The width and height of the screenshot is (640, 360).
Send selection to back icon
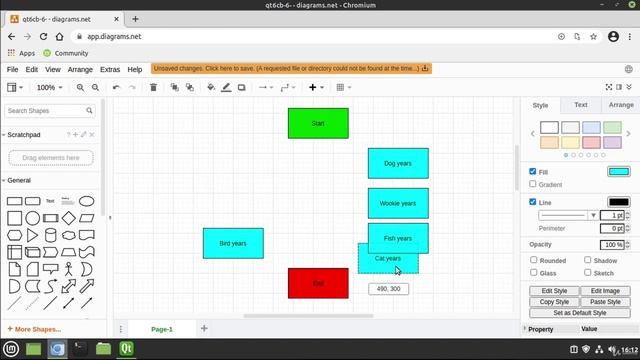pyautogui.click(x=190, y=87)
